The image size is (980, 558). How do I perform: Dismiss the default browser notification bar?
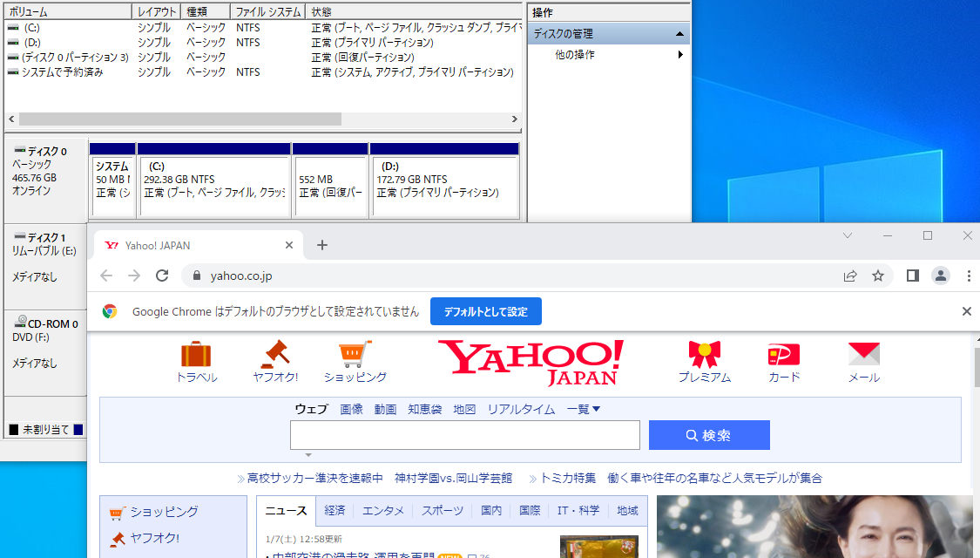[966, 311]
